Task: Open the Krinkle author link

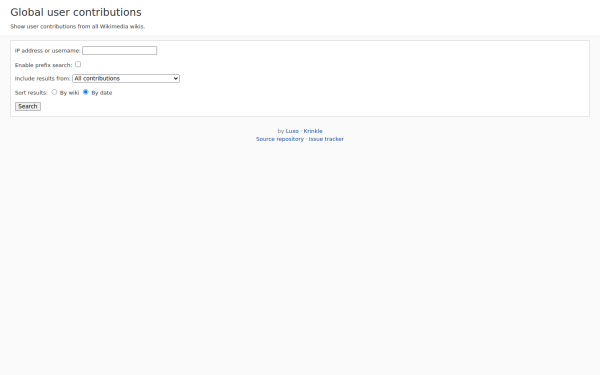Action: tap(313, 131)
